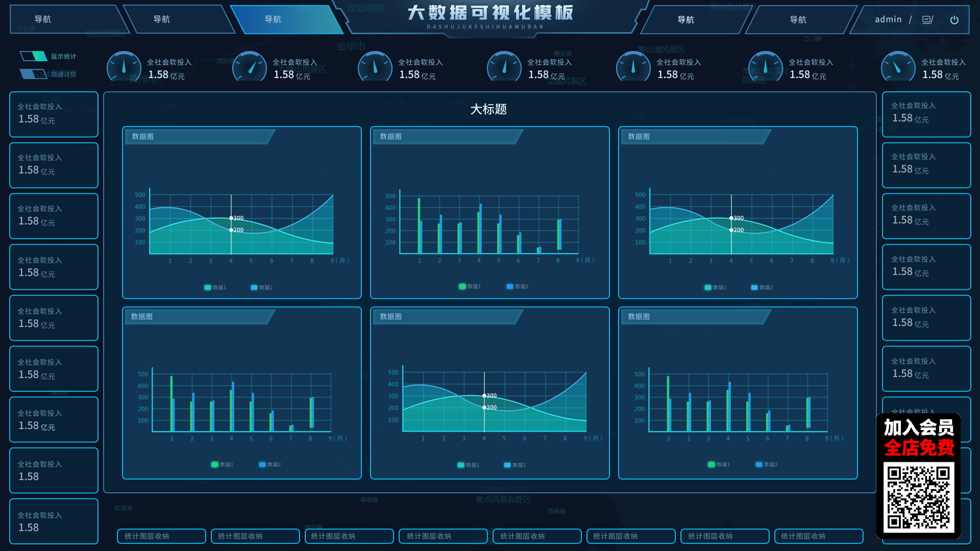The image size is (980, 551).
Task: Expand the first 统计图层收纳 panel at bottom
Action: pos(161,536)
